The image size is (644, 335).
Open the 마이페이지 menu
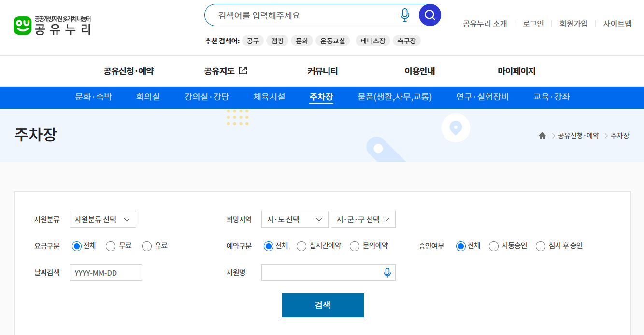coord(515,71)
